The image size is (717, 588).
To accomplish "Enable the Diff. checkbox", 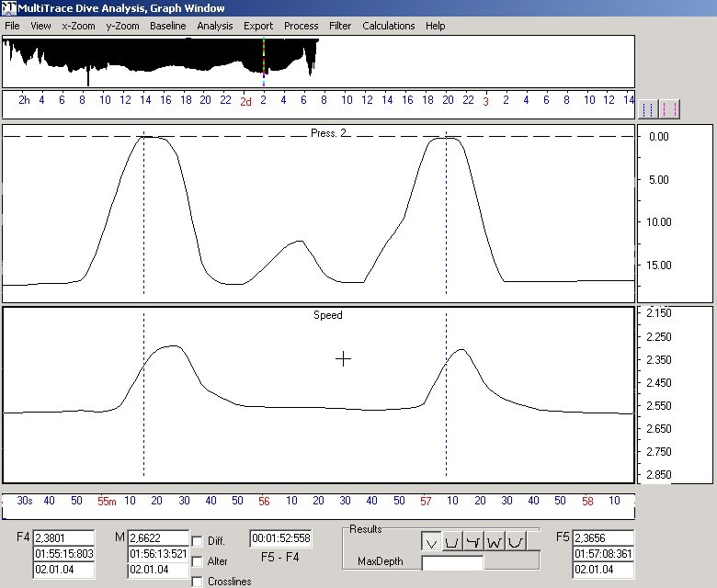I will 197,542.
